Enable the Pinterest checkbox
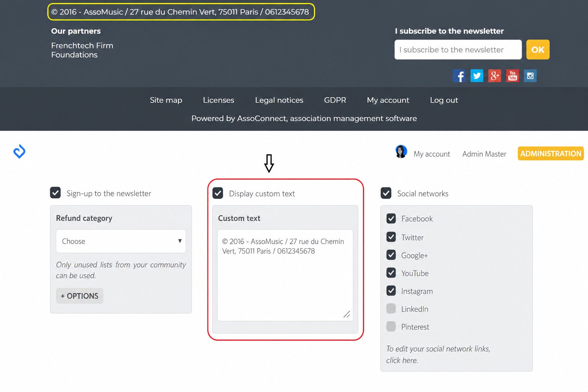This screenshot has width=588, height=392. [391, 327]
